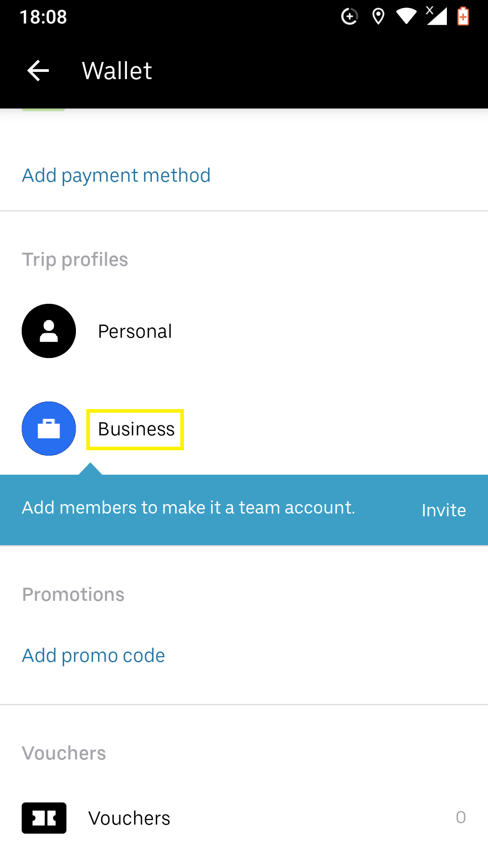Tap the battery status icon

463,16
